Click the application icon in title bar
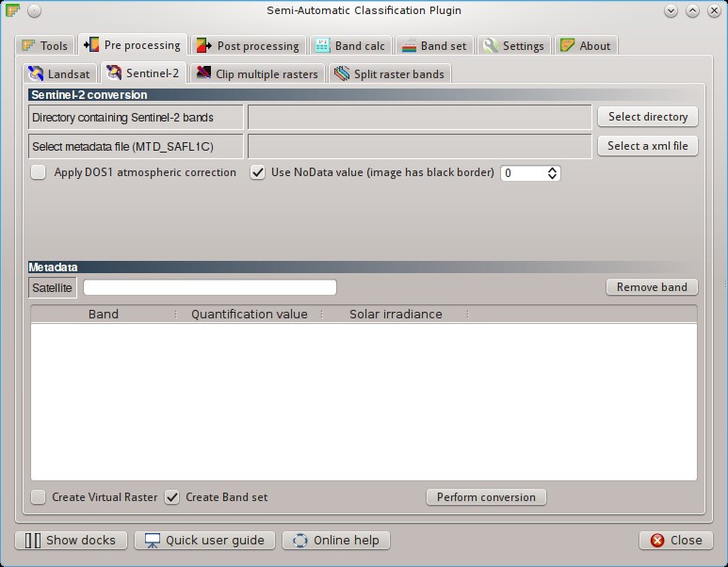Screen dimensions: 728x567 pos(12,10)
